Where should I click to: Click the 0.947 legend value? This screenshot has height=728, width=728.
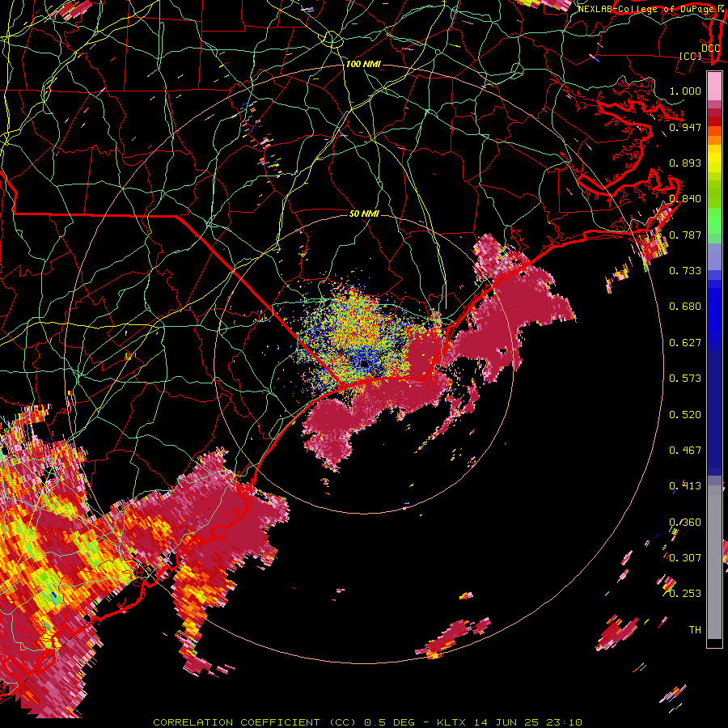[x=685, y=127]
